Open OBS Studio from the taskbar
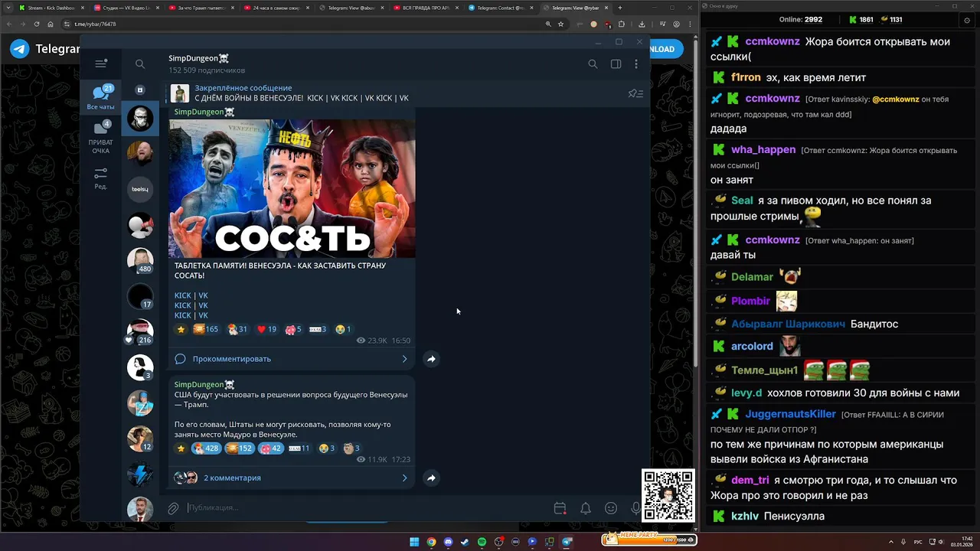This screenshot has height=551, width=980. (x=498, y=542)
